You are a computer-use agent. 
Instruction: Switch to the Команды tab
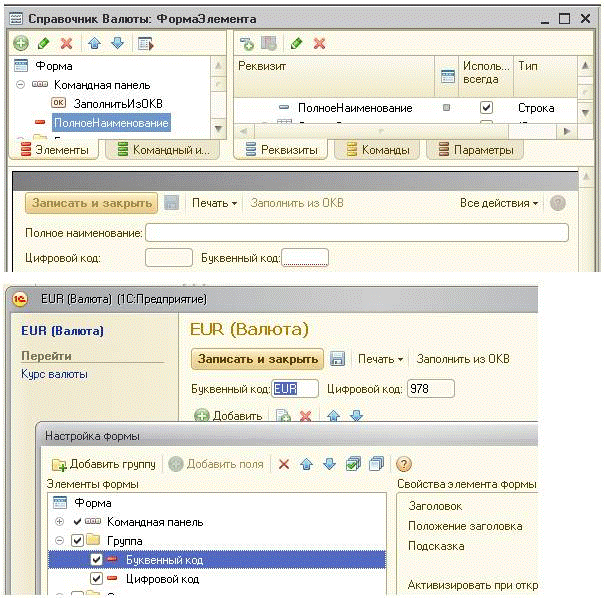coord(378,150)
